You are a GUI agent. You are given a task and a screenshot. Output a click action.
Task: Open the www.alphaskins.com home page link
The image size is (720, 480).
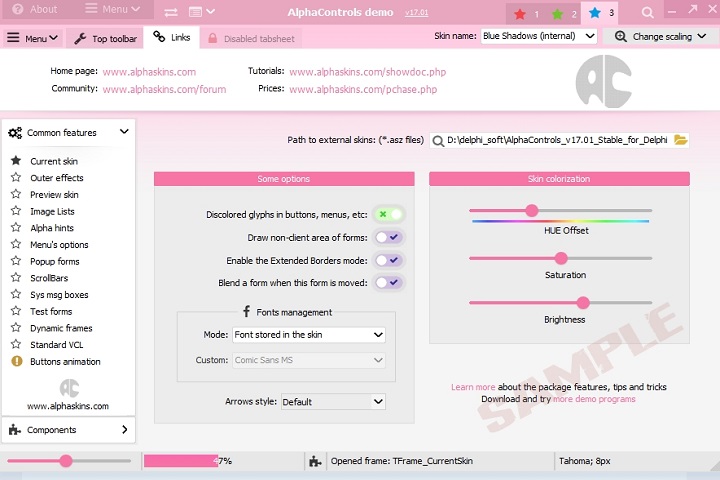click(149, 72)
